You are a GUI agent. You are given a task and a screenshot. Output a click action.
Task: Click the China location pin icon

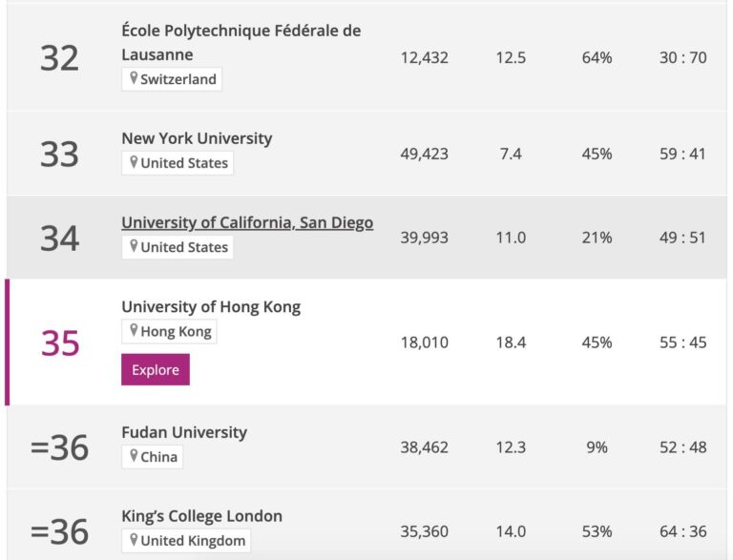click(134, 456)
